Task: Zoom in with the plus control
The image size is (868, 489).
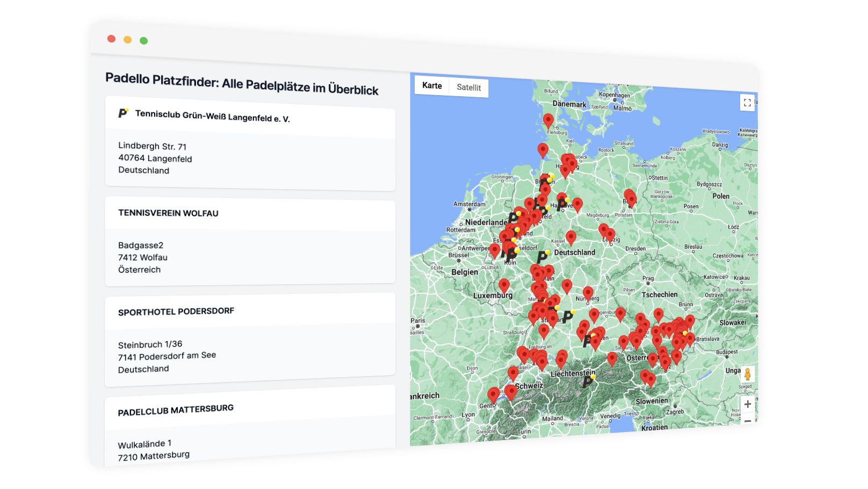Action: 747,403
